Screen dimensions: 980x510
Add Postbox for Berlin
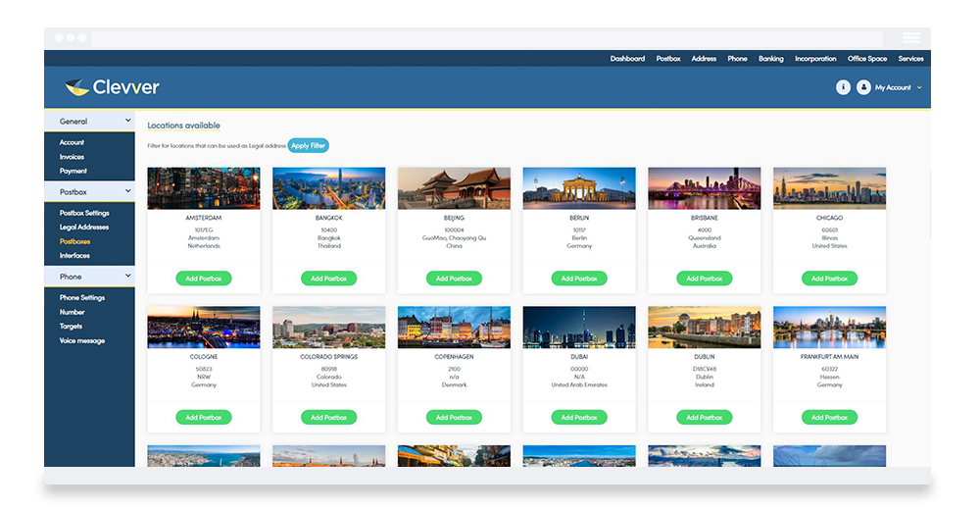(579, 279)
